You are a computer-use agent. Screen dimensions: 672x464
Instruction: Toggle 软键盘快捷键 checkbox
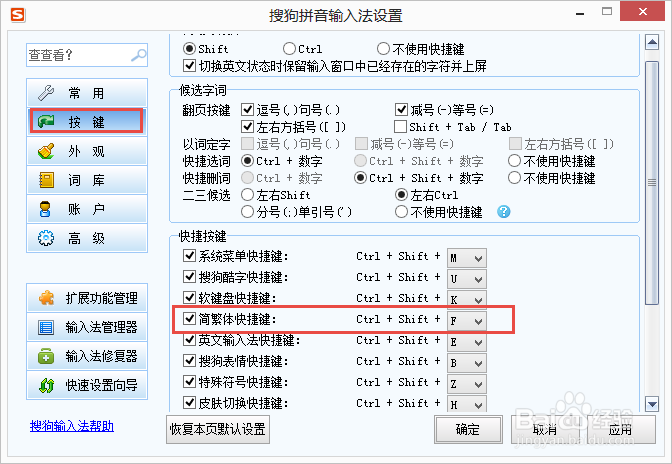tap(189, 297)
